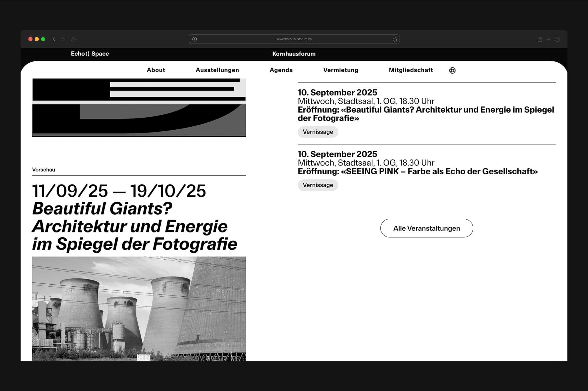
Task: Go to the Agenda page
Action: (281, 70)
